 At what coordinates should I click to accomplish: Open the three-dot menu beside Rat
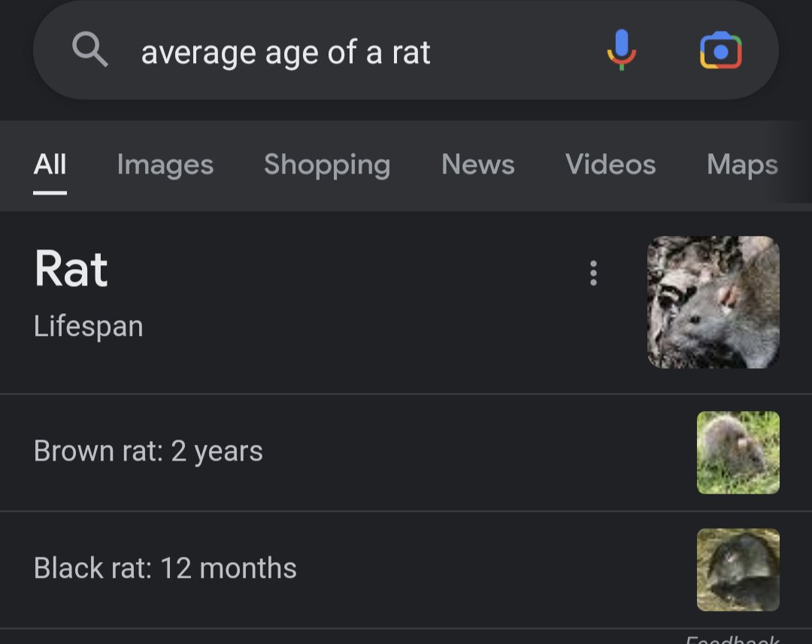(593, 273)
